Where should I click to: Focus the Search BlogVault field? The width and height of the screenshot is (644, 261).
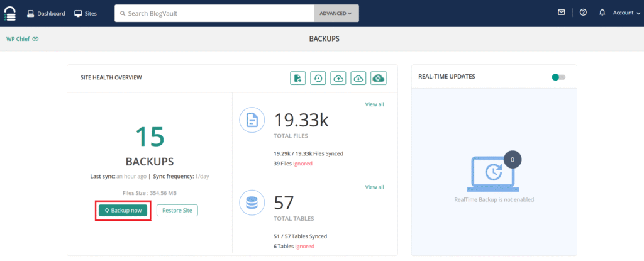click(x=214, y=13)
